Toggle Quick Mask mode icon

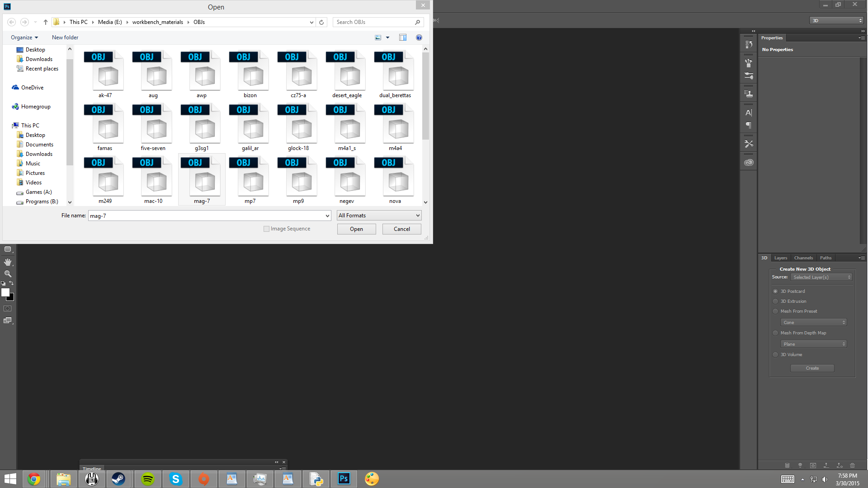pyautogui.click(x=8, y=308)
